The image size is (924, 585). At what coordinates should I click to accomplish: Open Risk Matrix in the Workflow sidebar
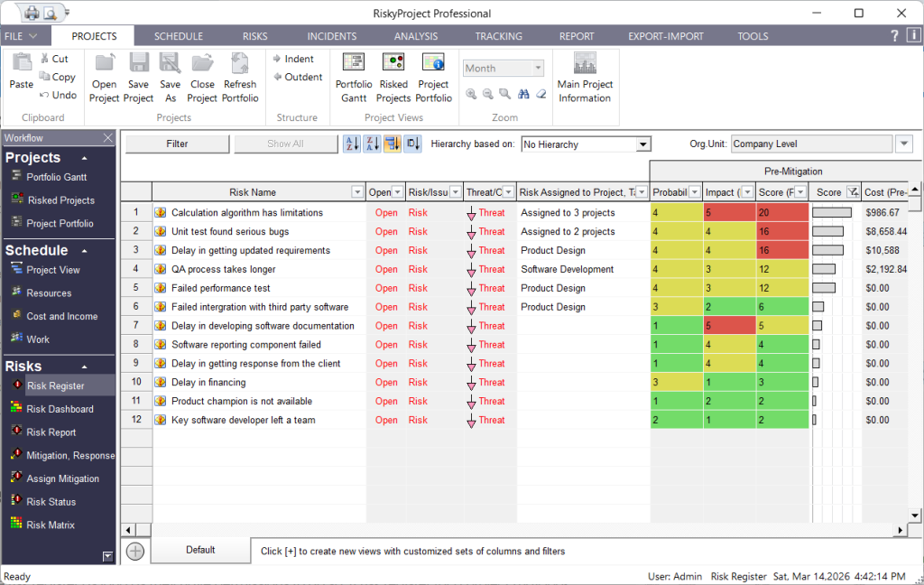tap(51, 525)
